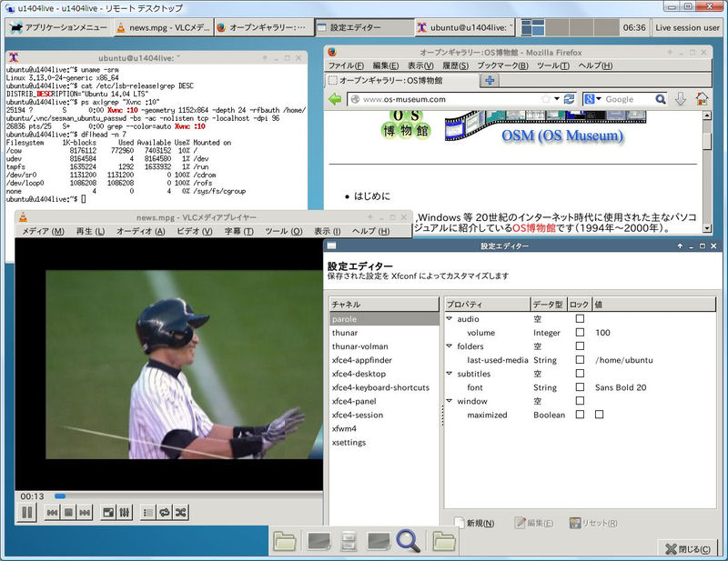Skip to next track in VLC
Viewport: 728px width, 561px height.
point(85,513)
